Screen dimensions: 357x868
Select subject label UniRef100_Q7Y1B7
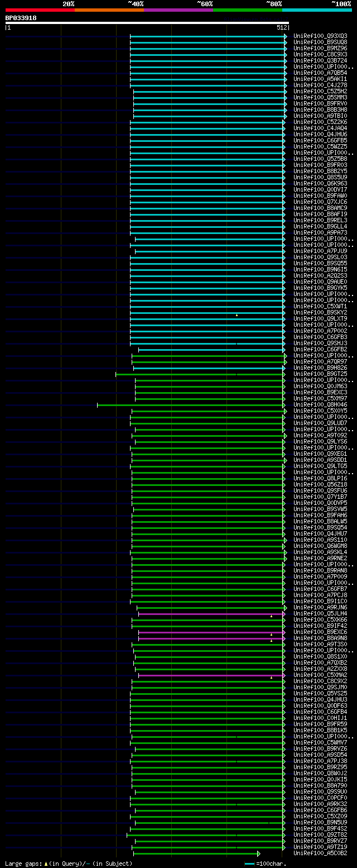320,497
